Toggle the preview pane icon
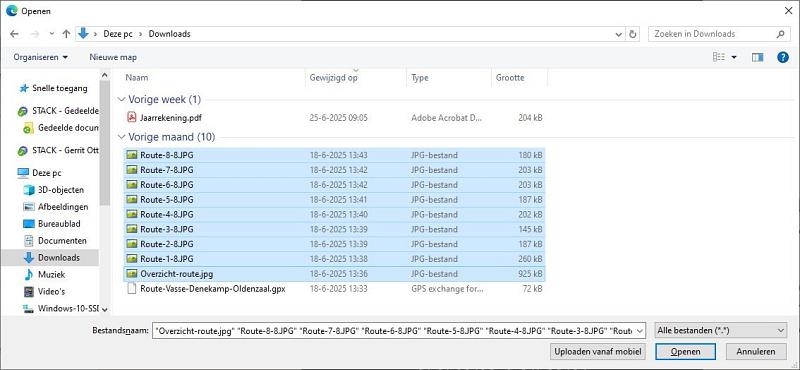The width and height of the screenshot is (800, 370). pyautogui.click(x=757, y=57)
